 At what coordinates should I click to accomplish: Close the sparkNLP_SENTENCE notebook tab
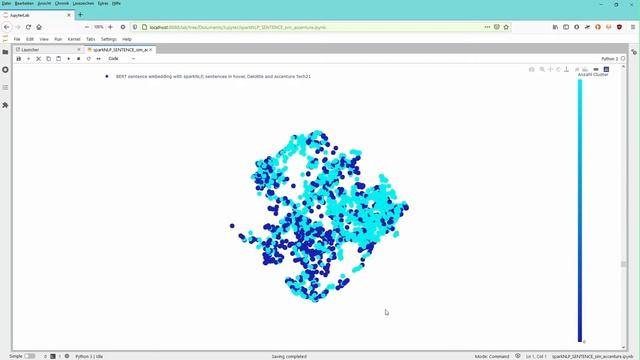click(151, 49)
